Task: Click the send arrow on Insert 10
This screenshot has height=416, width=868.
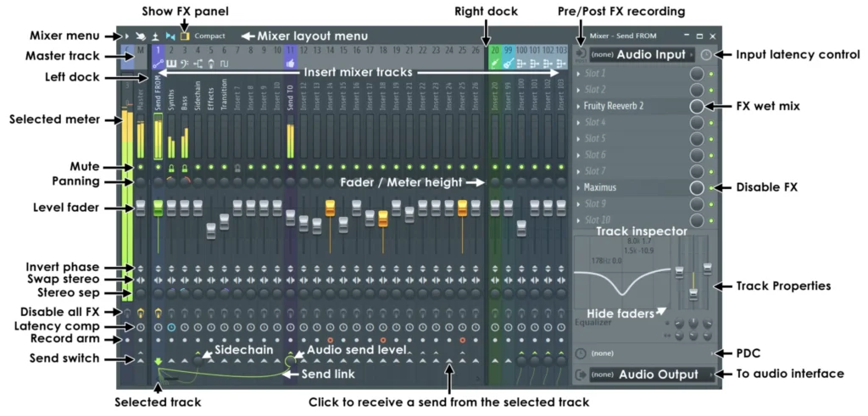Action: click(277, 361)
